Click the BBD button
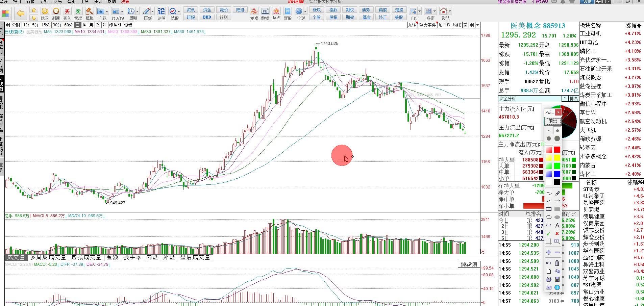644x306 pixels. (x=207, y=17)
